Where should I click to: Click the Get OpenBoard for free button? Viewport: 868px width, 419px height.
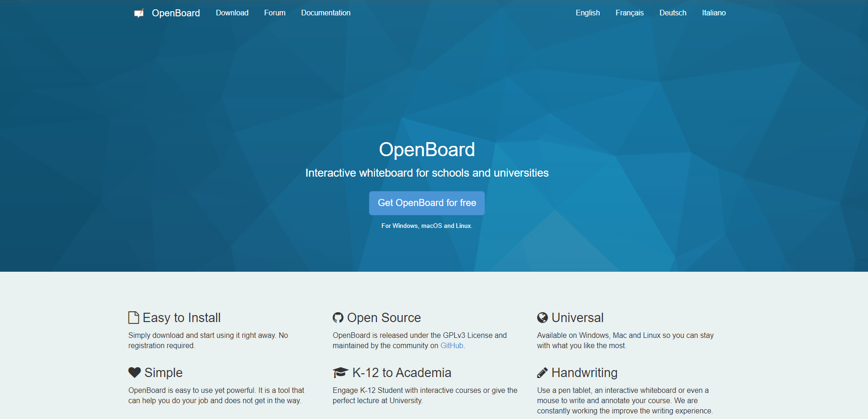[427, 203]
